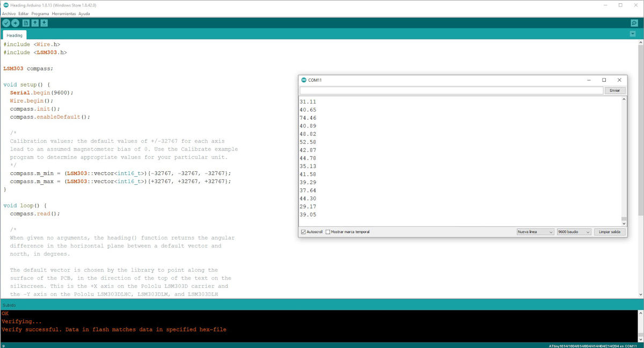Close the COM11 serial monitor window
Viewport: 644px width, 348px height.
[x=619, y=80]
